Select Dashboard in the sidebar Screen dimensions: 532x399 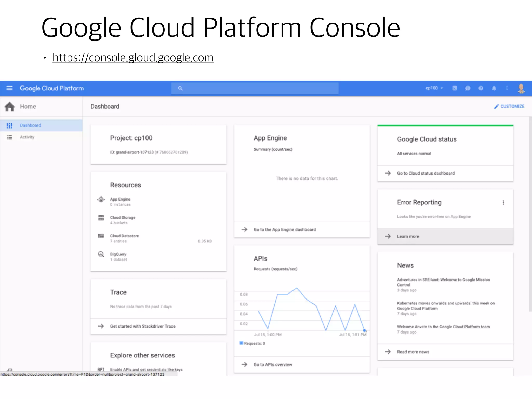pos(41,125)
